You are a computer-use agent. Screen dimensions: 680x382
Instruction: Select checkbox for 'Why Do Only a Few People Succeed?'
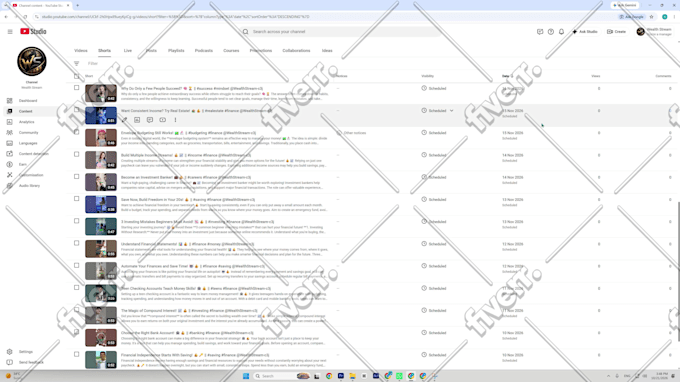(77, 88)
